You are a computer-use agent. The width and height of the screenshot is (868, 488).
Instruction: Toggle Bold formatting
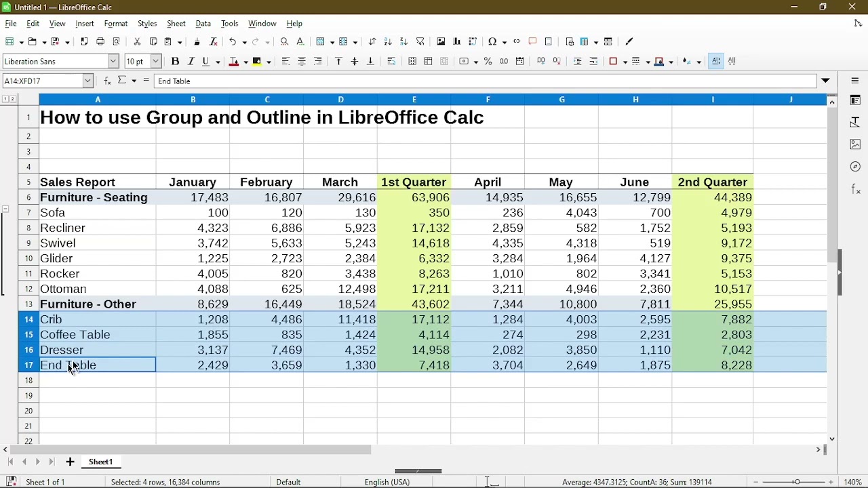click(x=175, y=62)
